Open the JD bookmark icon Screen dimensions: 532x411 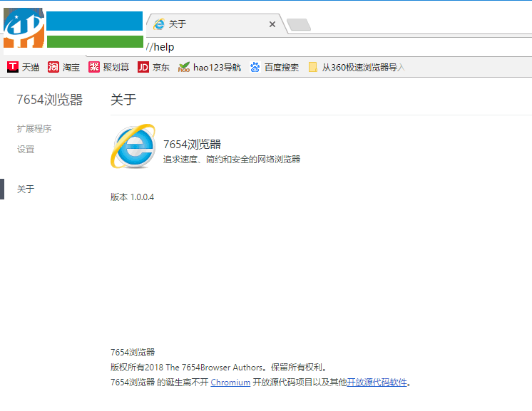point(143,67)
